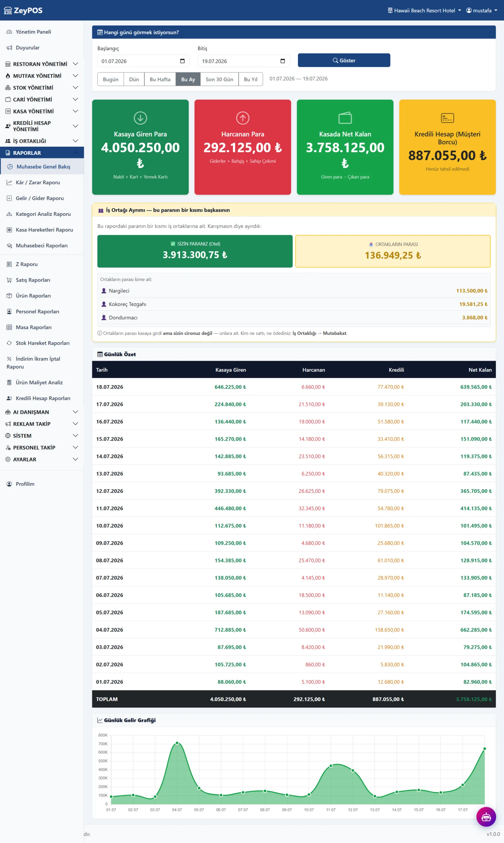Viewport: 504px width, 843px height.
Task: Switch date range to Son 30 Gün
Action: tap(219, 79)
